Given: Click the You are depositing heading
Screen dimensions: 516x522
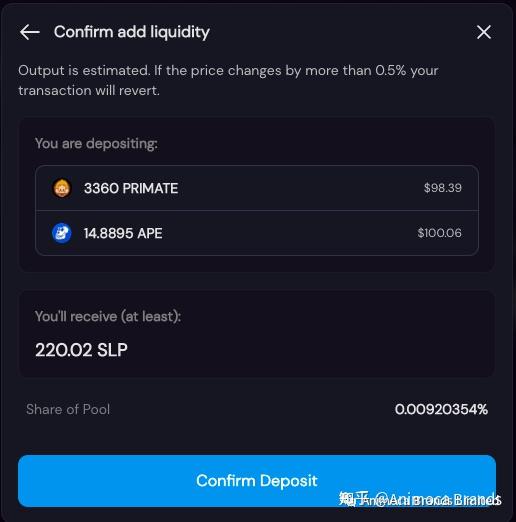Looking at the screenshot, I should click(x=96, y=144).
